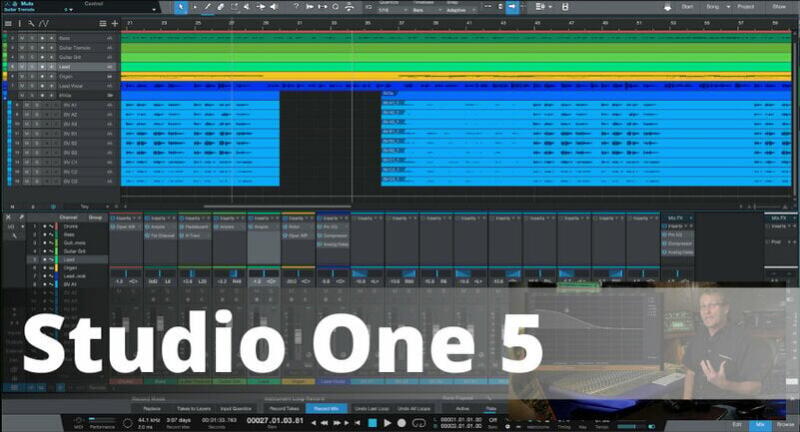Screen dimensions: 800x432
Task: Solo the Organ track
Action: pos(31,76)
